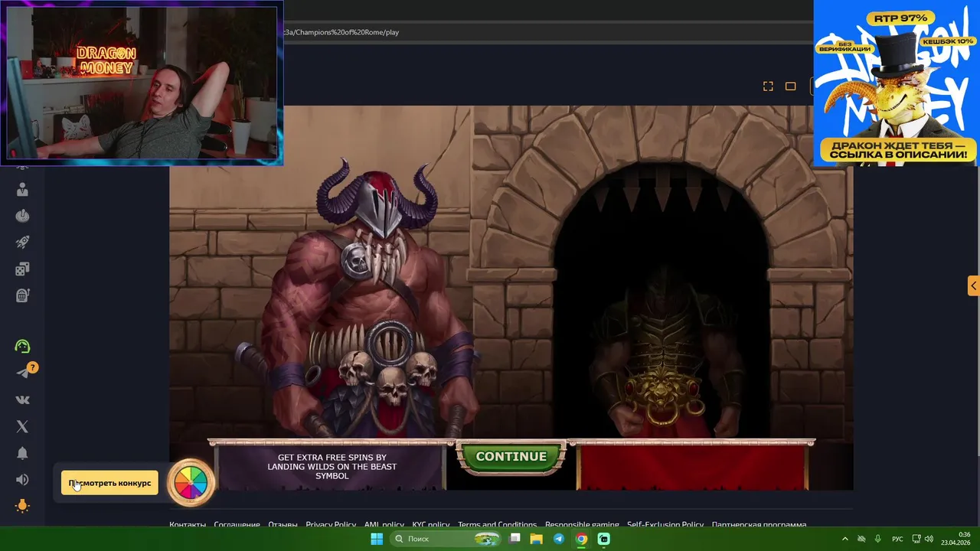Toggle the light theme bulb icon
Viewport: 980px width, 551px height.
(x=22, y=506)
